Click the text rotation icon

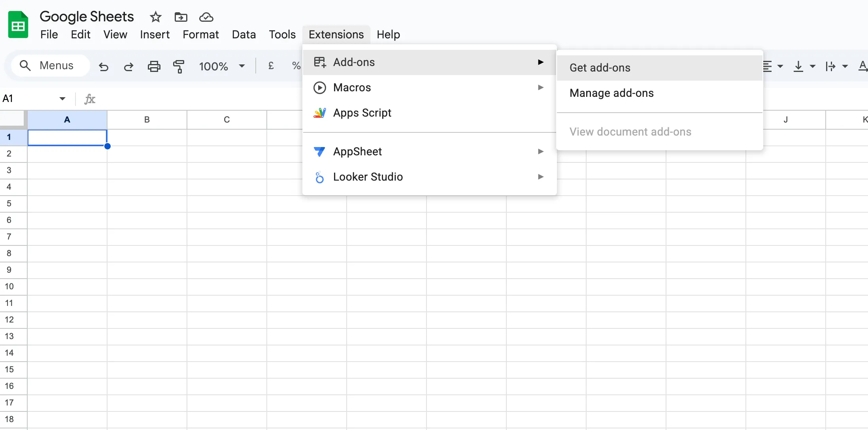(830, 66)
